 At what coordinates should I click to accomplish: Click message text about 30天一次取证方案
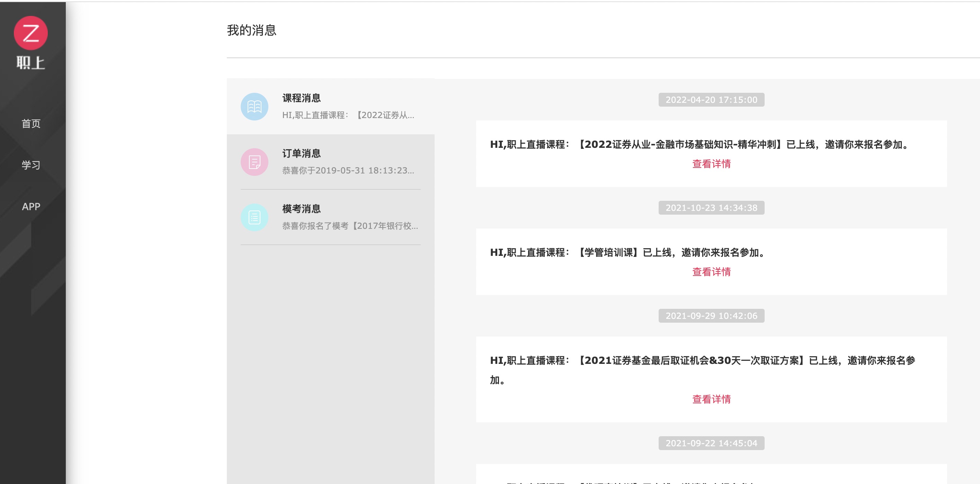coord(703,370)
